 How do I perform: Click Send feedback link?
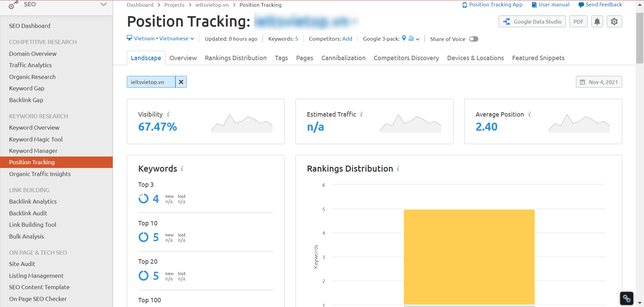[600, 5]
